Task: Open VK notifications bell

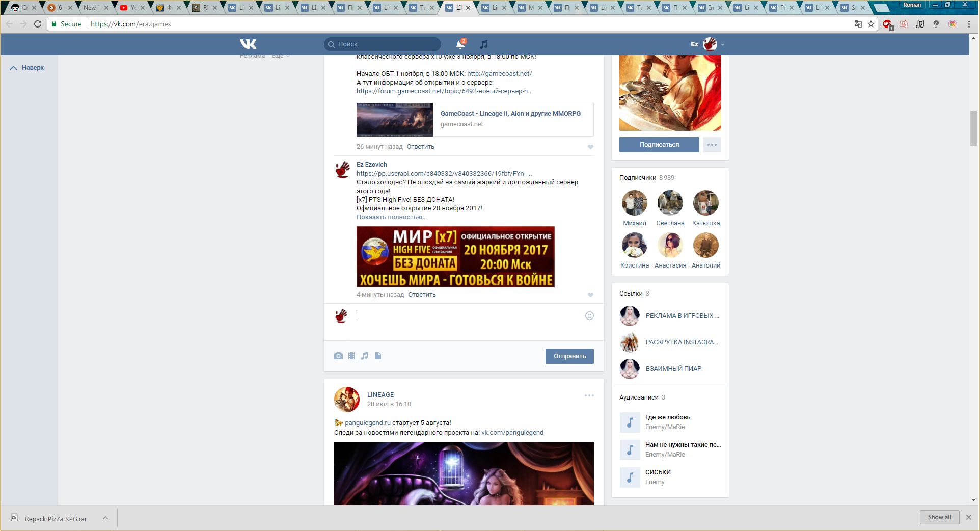Action: click(x=460, y=44)
